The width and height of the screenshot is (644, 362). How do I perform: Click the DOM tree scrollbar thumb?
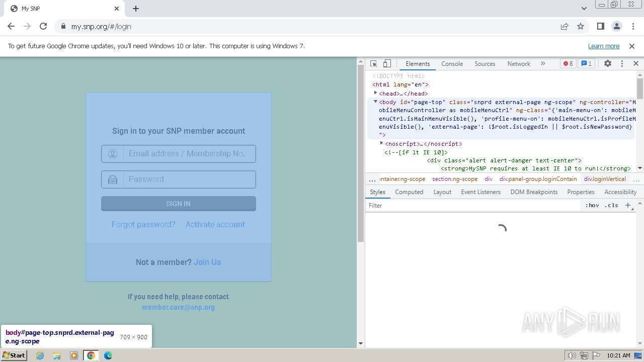click(640, 88)
